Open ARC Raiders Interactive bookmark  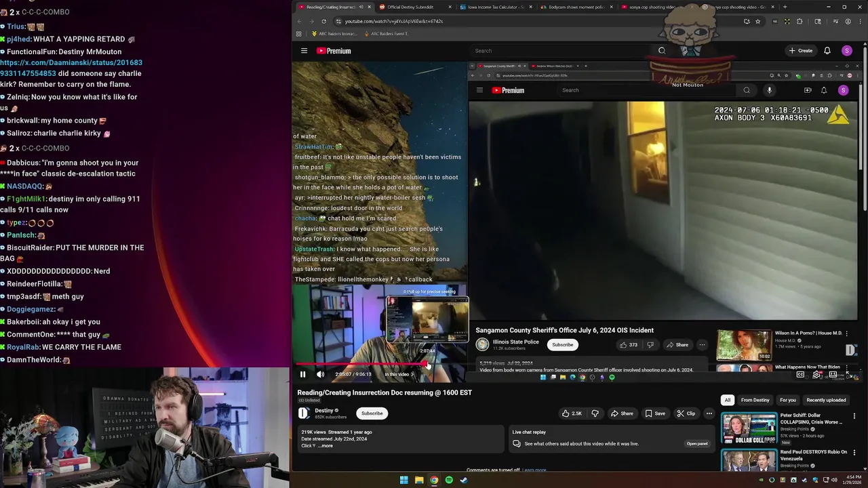pos(334,33)
